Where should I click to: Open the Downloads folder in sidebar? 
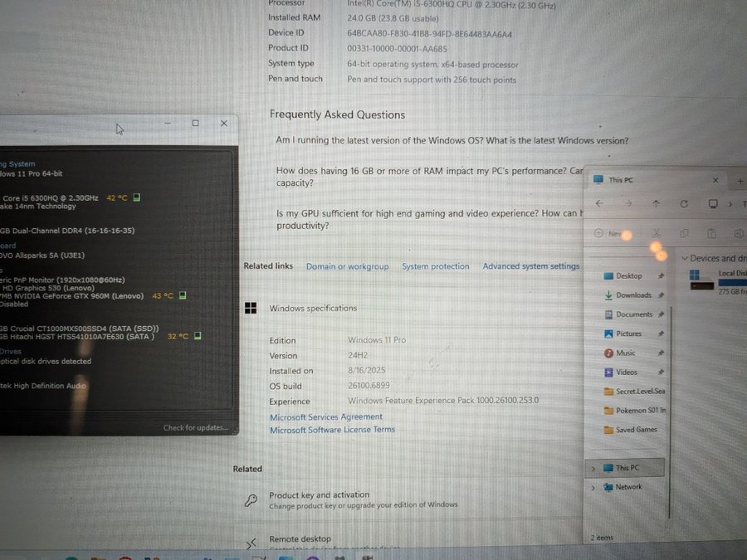[x=632, y=295]
